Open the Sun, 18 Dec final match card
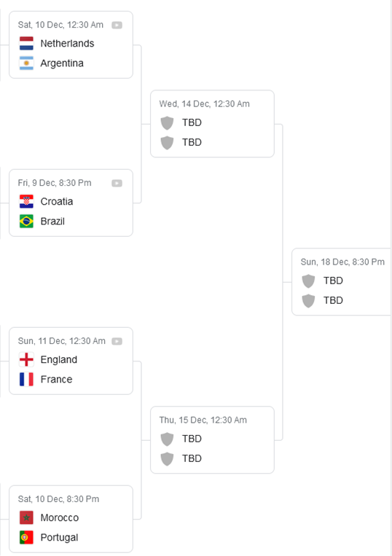 (x=342, y=282)
